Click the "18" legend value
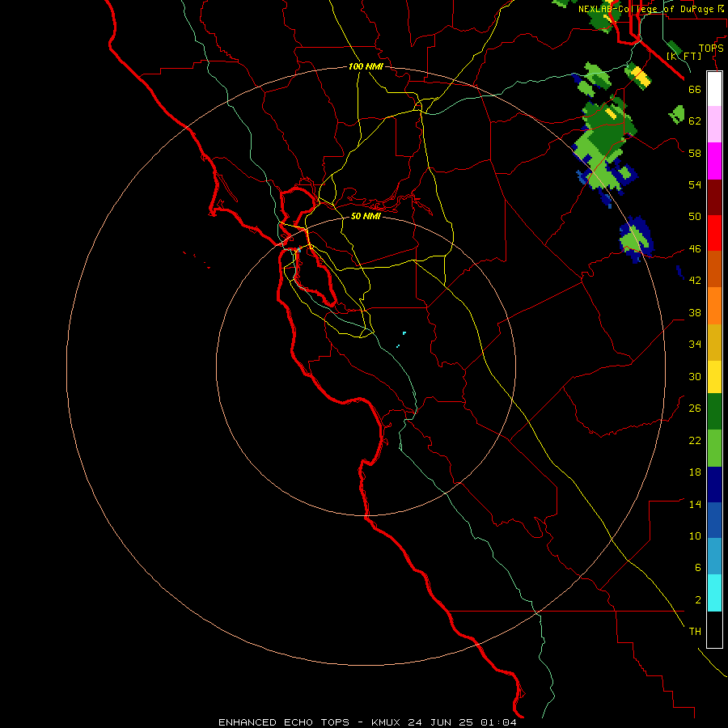728x728 pixels. tap(695, 472)
